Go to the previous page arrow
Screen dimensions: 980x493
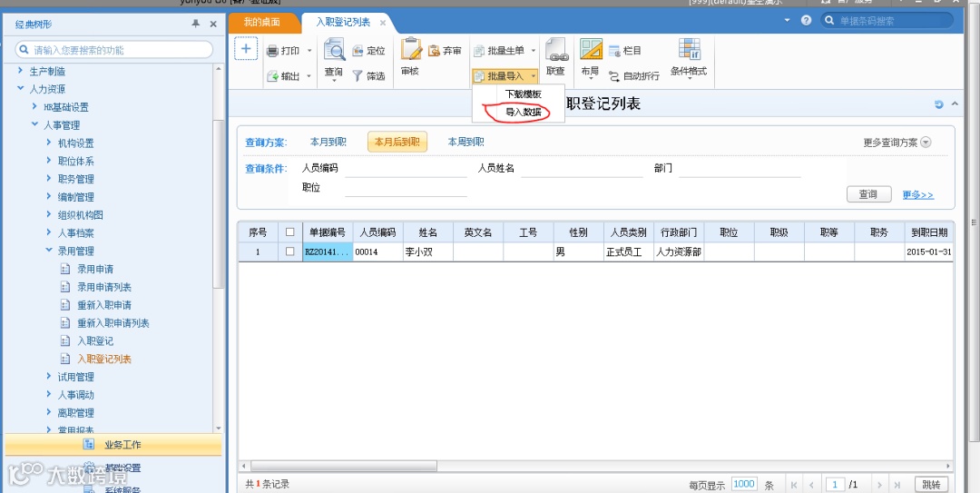point(811,485)
